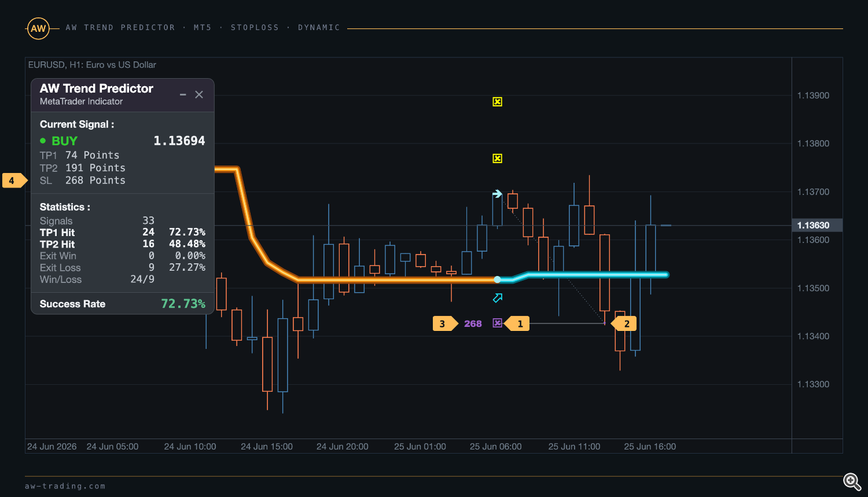Click the purple 268 stop-loss value
The width and height of the screenshot is (868, 497).
coord(473,323)
